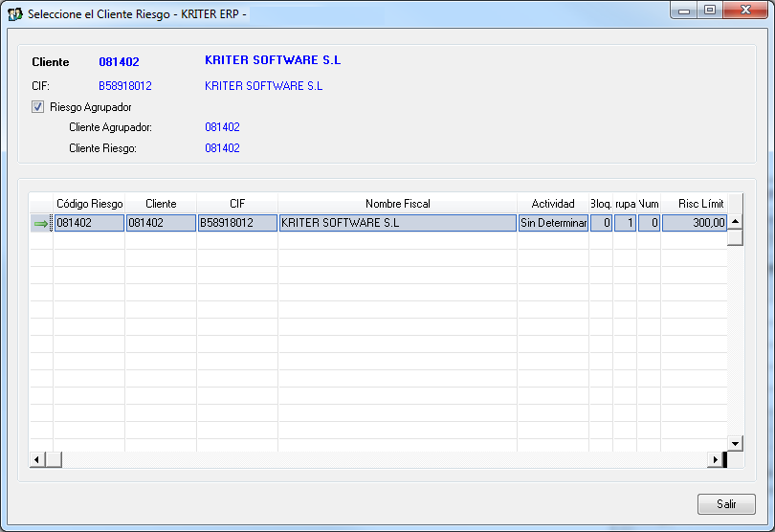The width and height of the screenshot is (775, 532).
Task: Select KRITER SOFTWARE S.L grid cell
Action: tap(397, 223)
